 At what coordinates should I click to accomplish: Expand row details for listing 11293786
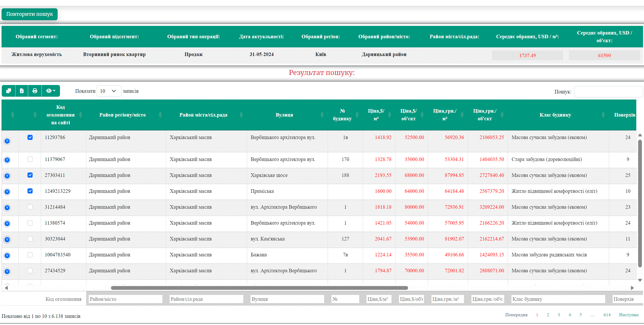pos(7,141)
